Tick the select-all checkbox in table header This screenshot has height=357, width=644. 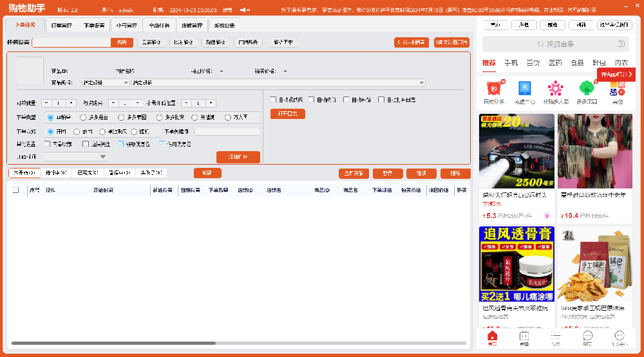click(x=16, y=190)
